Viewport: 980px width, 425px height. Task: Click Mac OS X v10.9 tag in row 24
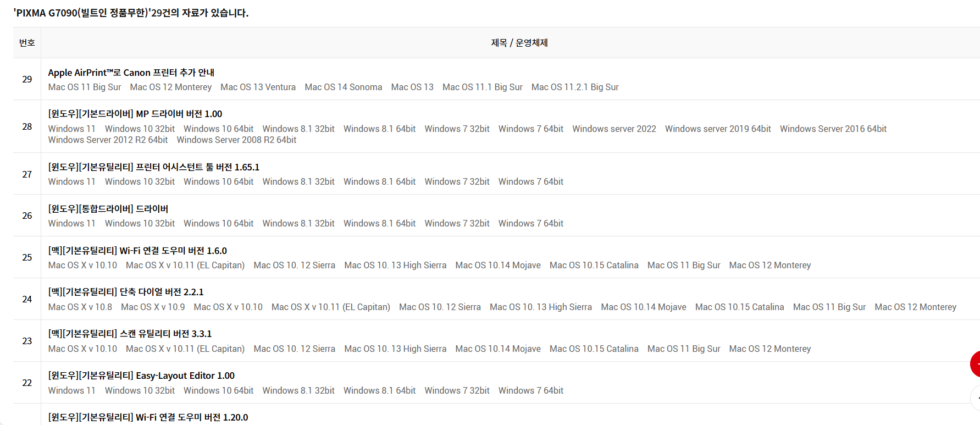[153, 307]
